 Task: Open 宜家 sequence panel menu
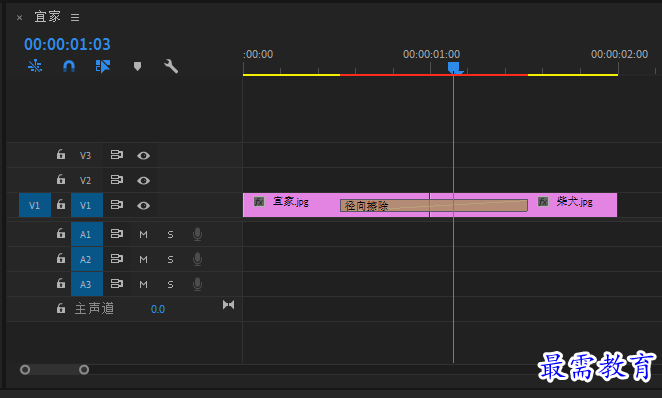75,17
